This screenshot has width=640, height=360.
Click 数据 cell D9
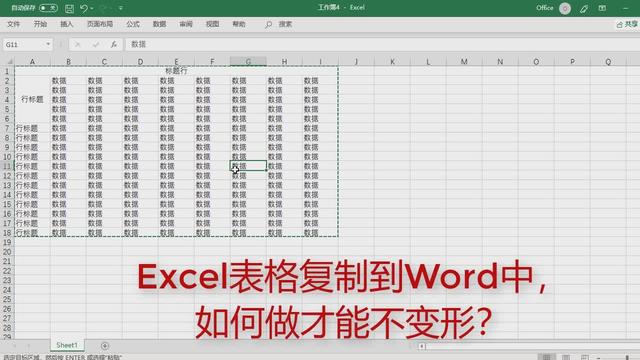coord(140,147)
